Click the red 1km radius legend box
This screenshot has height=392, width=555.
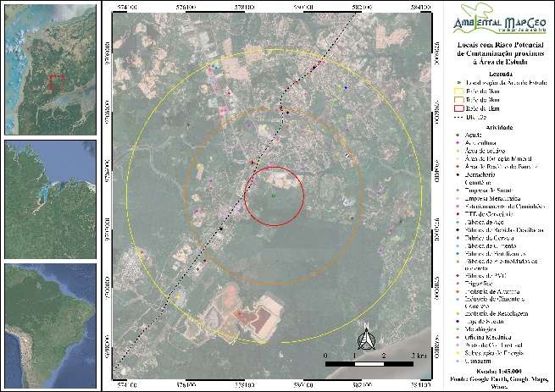[460, 108]
